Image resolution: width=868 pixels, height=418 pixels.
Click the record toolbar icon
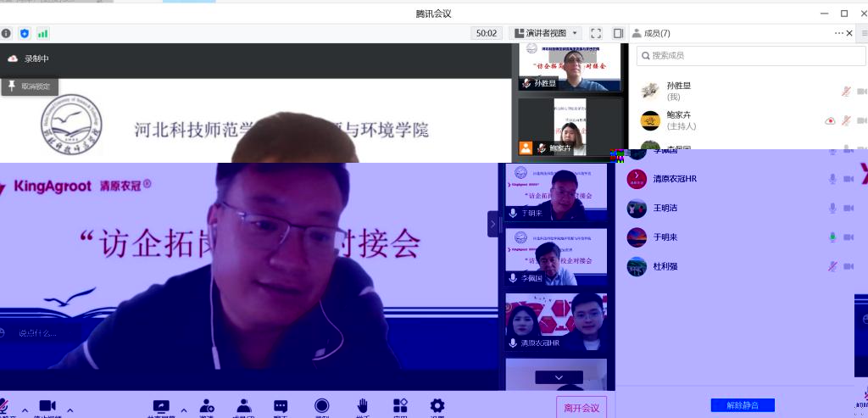click(x=321, y=407)
